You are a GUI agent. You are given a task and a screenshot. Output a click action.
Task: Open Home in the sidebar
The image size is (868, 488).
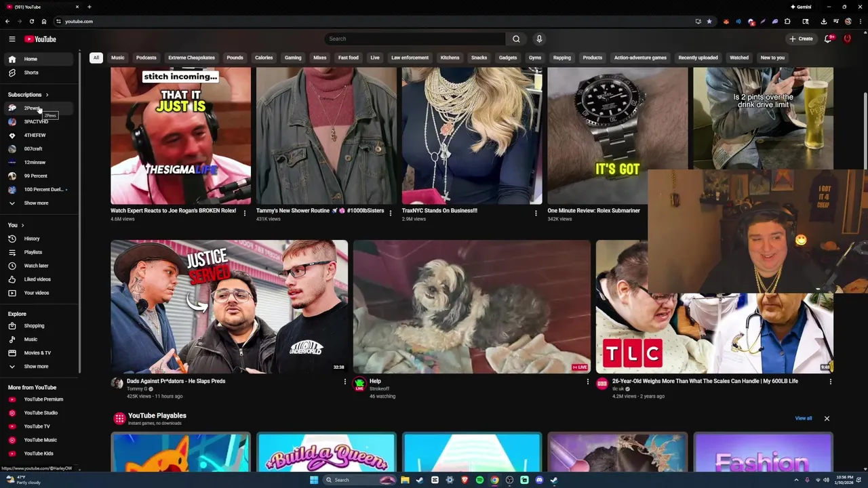tap(39, 59)
